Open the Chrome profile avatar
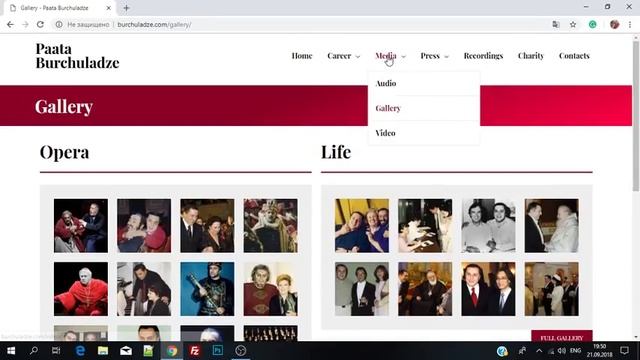Viewport: 640px width, 360px height. click(x=614, y=24)
